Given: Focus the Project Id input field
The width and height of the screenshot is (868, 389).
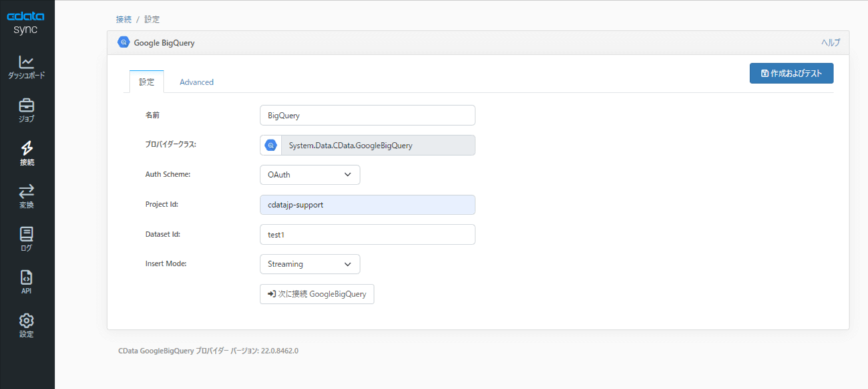Looking at the screenshot, I should (367, 204).
